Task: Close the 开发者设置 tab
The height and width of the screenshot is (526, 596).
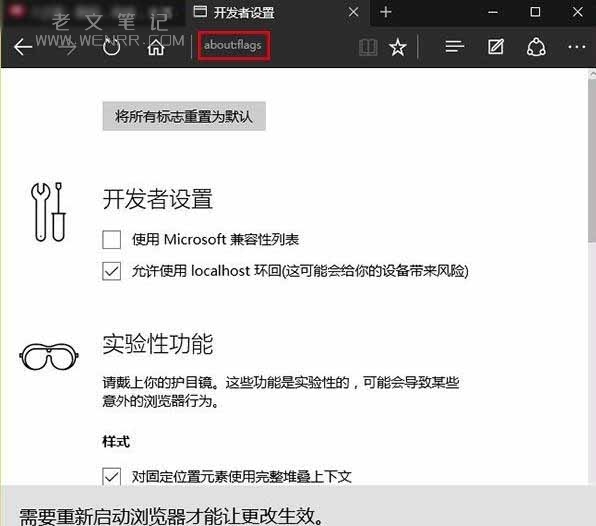Action: (x=353, y=12)
